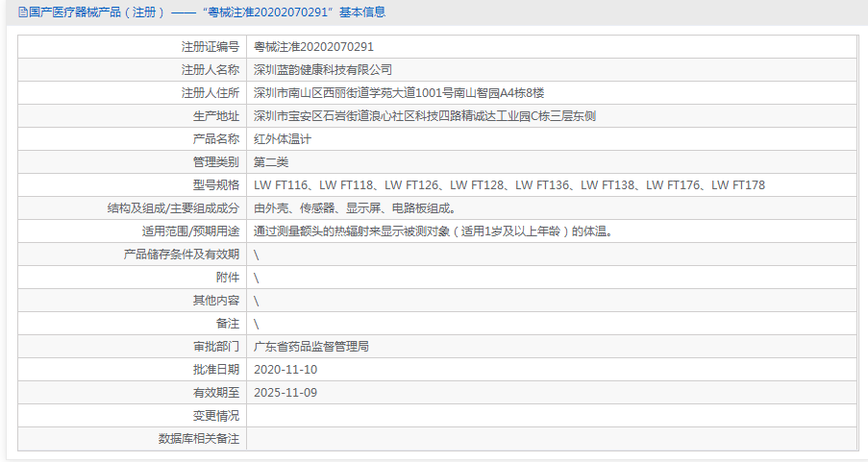Screen dimensions: 868x462
Task: Select registrant address 深圳市南山区西丽街道学苑大道1001号
Action: click(x=399, y=93)
